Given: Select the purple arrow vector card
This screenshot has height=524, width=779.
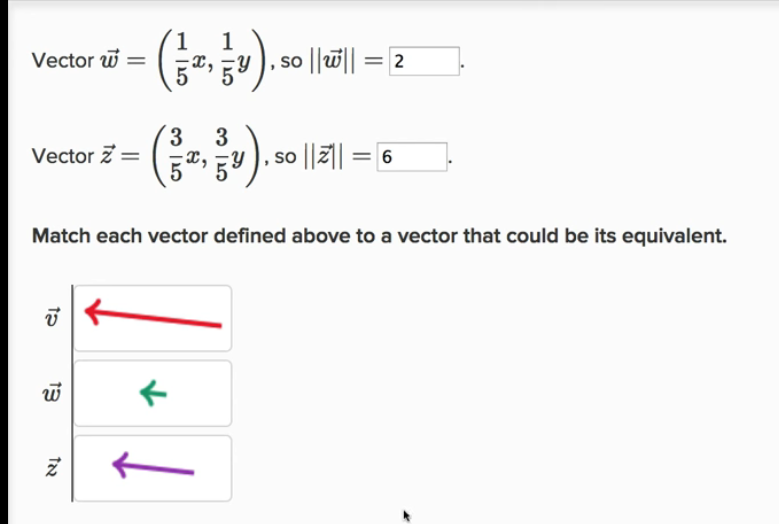Looking at the screenshot, I should (x=152, y=468).
